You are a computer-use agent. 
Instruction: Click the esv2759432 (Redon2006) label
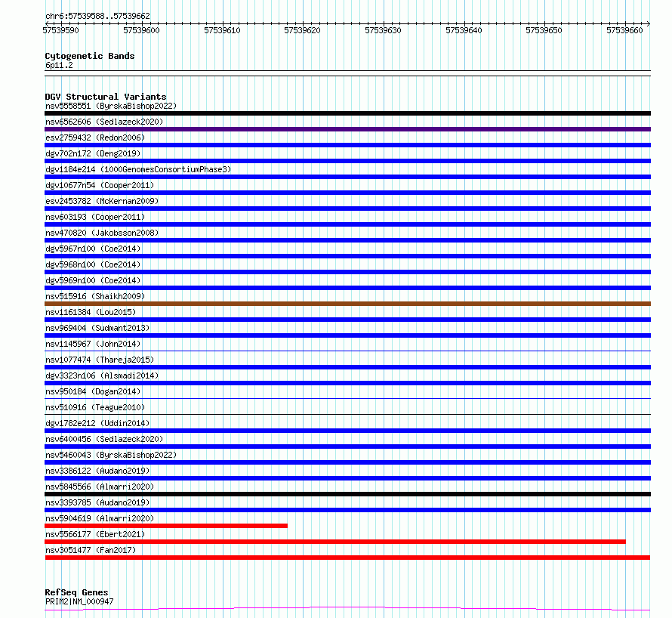coord(95,138)
